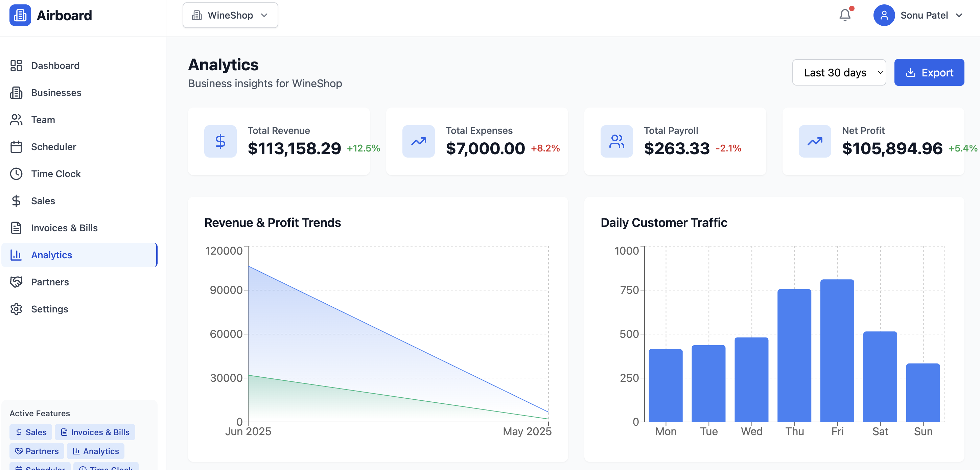This screenshot has height=470, width=980.
Task: Open the Scheduler sidebar item
Action: point(53,147)
